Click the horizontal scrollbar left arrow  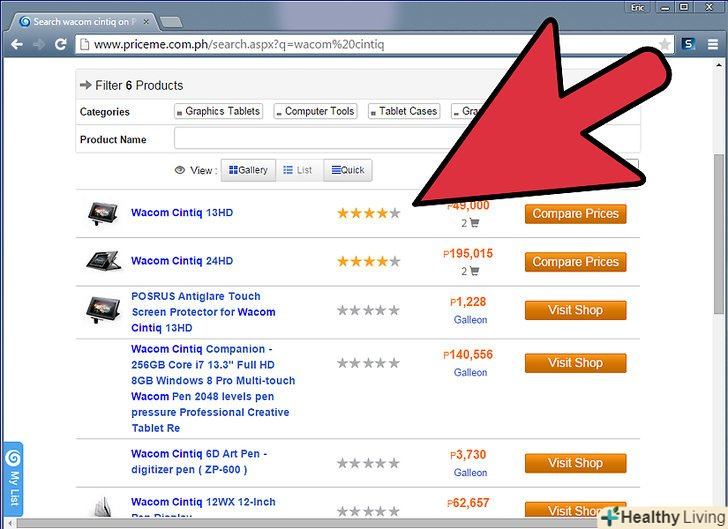pos(9,524)
